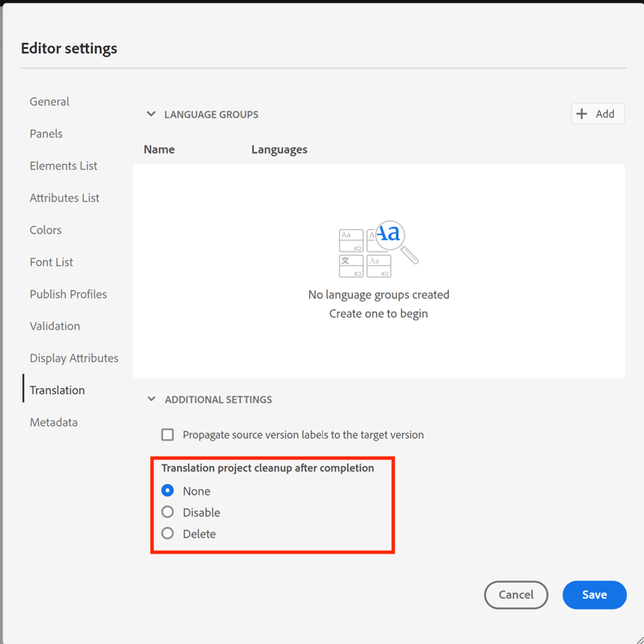644x644 pixels.
Task: Collapse the Language Groups section chevron
Action: click(151, 113)
